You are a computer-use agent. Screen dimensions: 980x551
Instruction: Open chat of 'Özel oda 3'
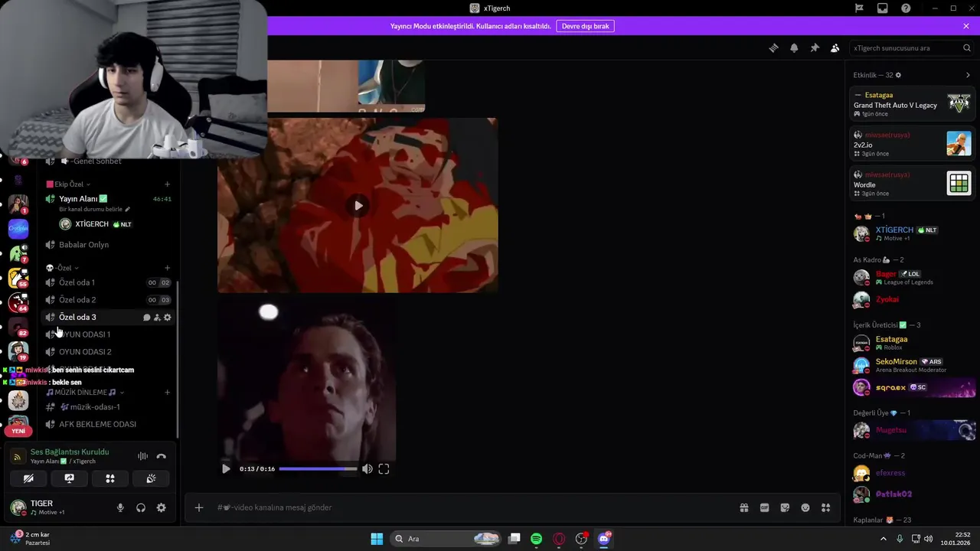coord(146,318)
